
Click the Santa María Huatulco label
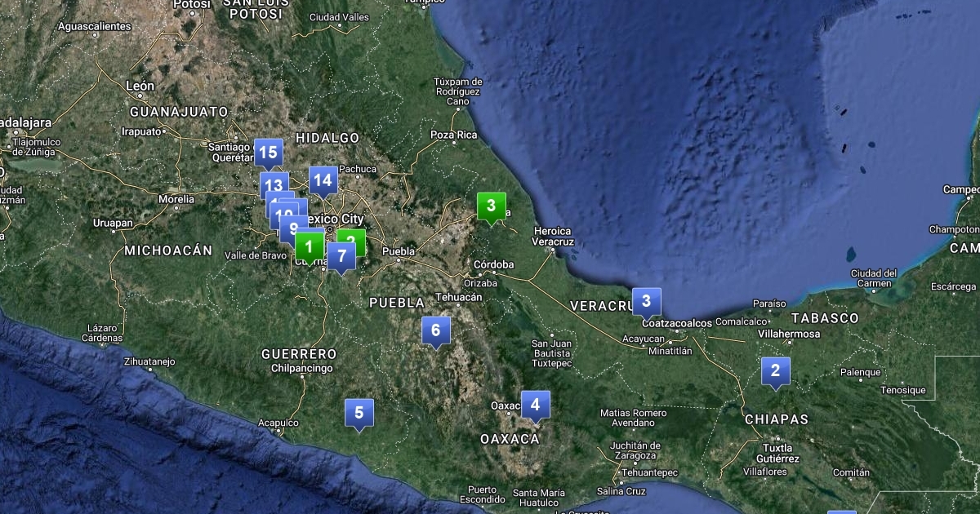coord(538,498)
